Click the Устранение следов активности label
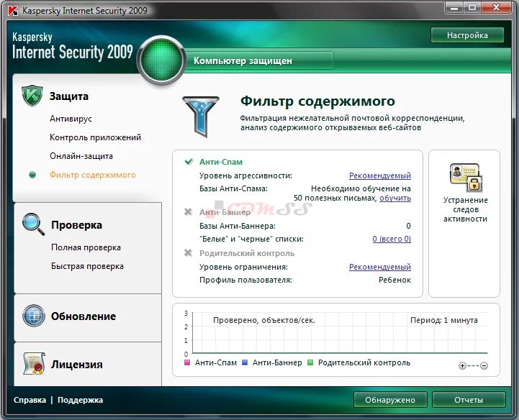 tap(466, 209)
